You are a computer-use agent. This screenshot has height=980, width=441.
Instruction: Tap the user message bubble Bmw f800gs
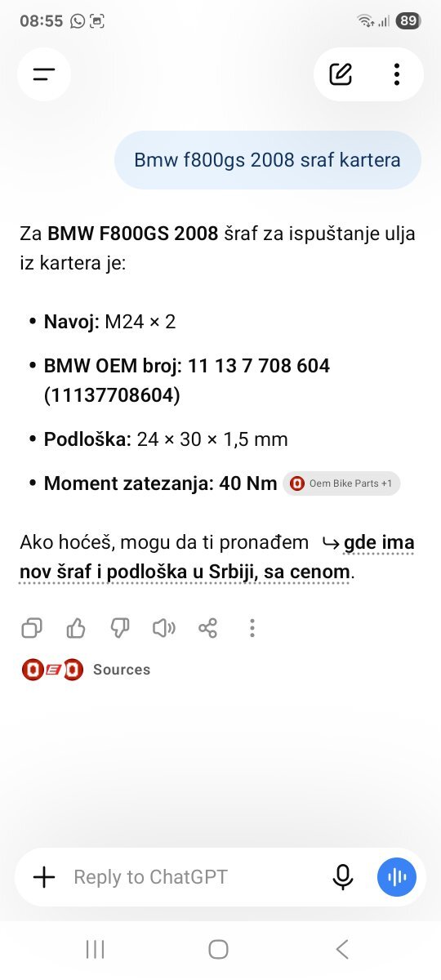click(x=267, y=160)
